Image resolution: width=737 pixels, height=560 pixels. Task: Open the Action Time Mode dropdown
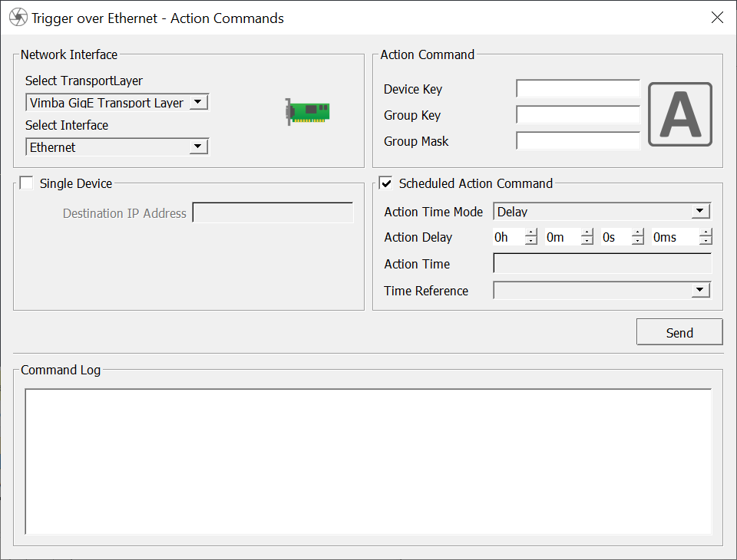coord(700,211)
